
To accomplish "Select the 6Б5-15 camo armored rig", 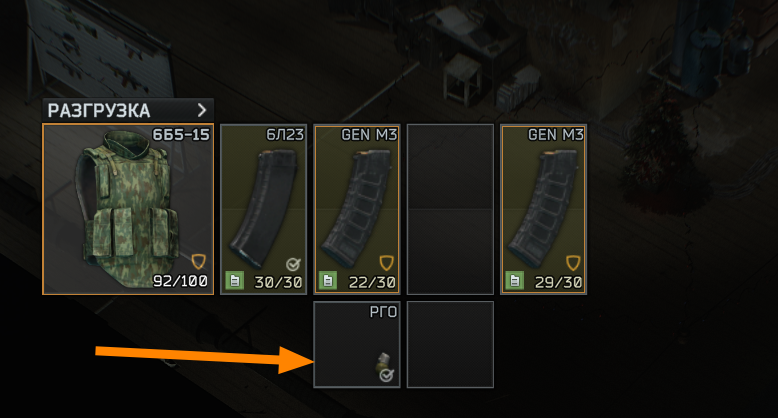I will point(128,209).
